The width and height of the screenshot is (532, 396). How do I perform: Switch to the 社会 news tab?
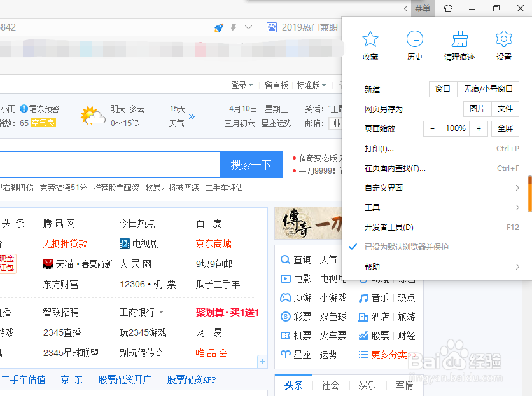[330, 385]
